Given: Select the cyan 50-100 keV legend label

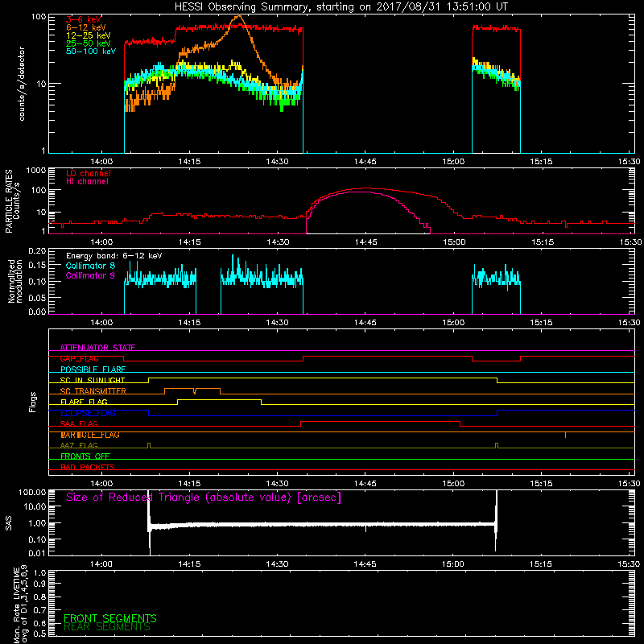Looking at the screenshot, I should point(91,52).
